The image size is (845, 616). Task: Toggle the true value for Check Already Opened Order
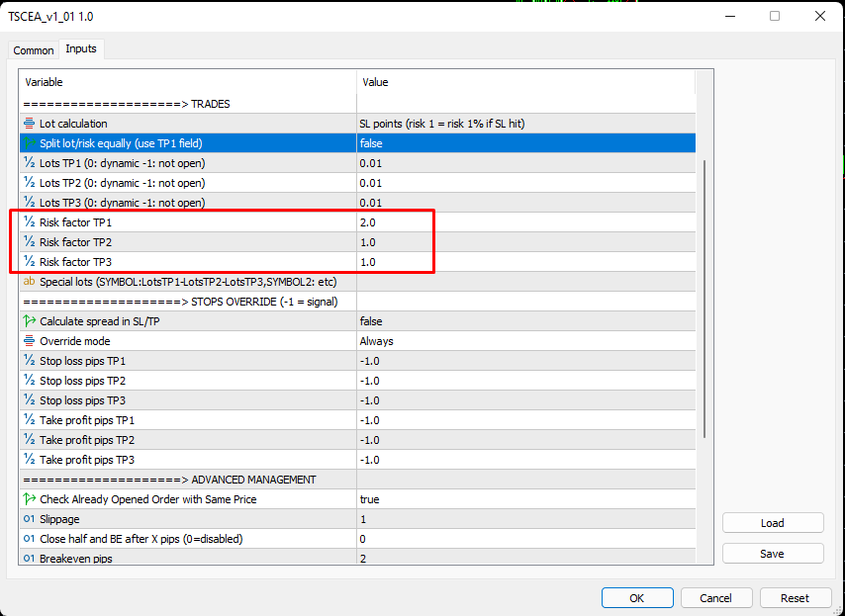pos(526,499)
